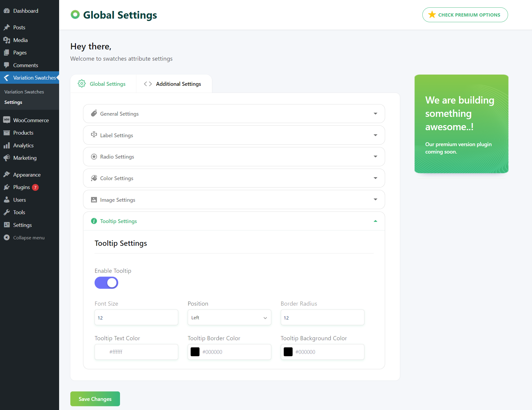Click the Dashboard gauge icon
The image size is (532, 410).
coord(7,11)
